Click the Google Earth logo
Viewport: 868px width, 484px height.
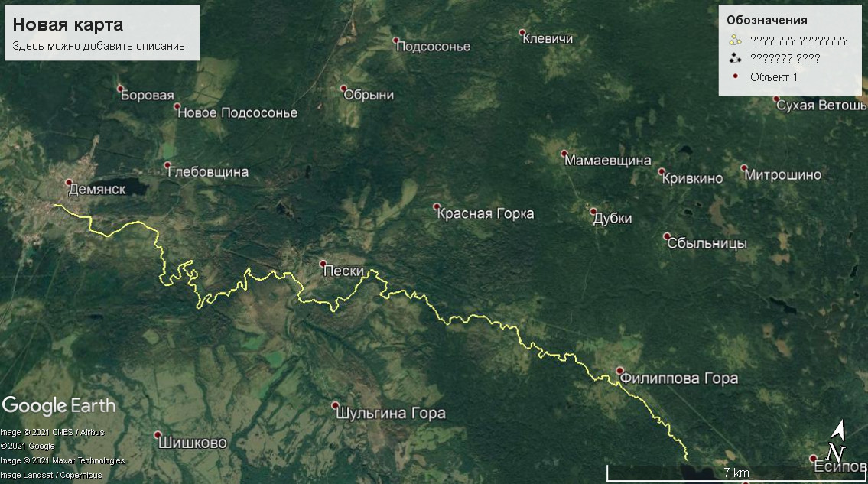click(59, 405)
